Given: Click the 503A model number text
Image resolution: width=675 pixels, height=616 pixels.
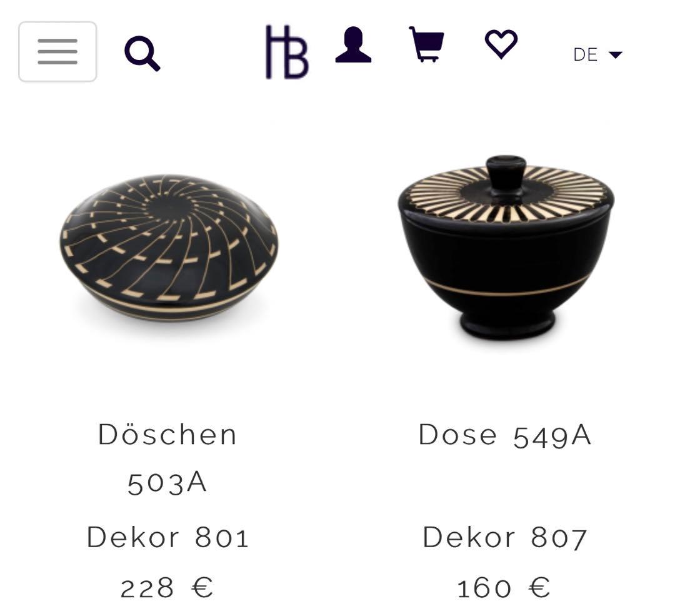Looking at the screenshot, I should click(167, 483).
